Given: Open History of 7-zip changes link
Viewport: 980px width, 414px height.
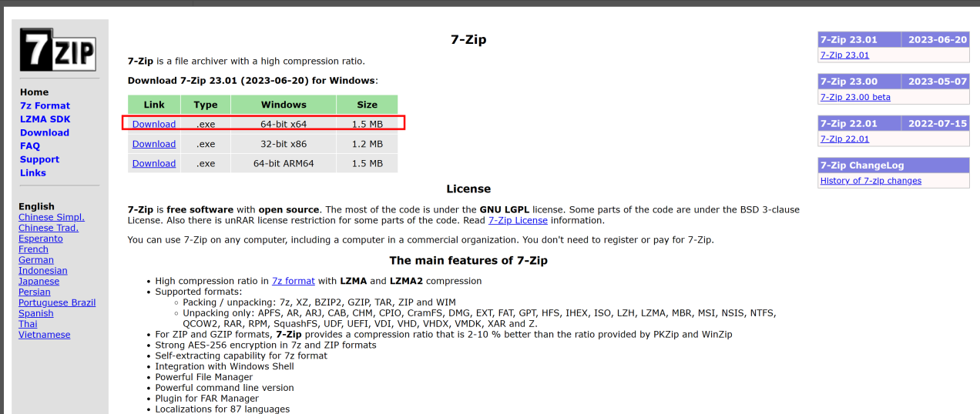Looking at the screenshot, I should click(x=871, y=181).
